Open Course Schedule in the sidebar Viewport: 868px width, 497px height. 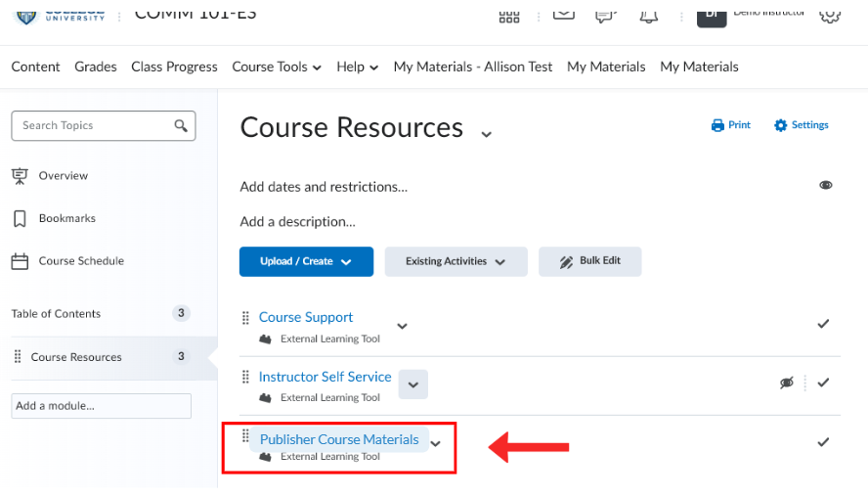click(x=81, y=261)
